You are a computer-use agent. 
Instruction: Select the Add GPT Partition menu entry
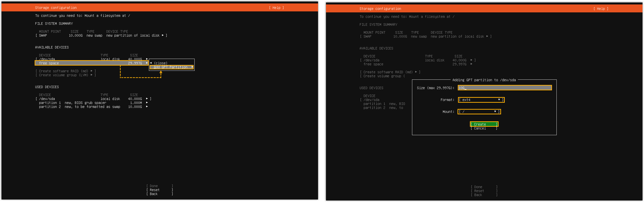click(170, 67)
